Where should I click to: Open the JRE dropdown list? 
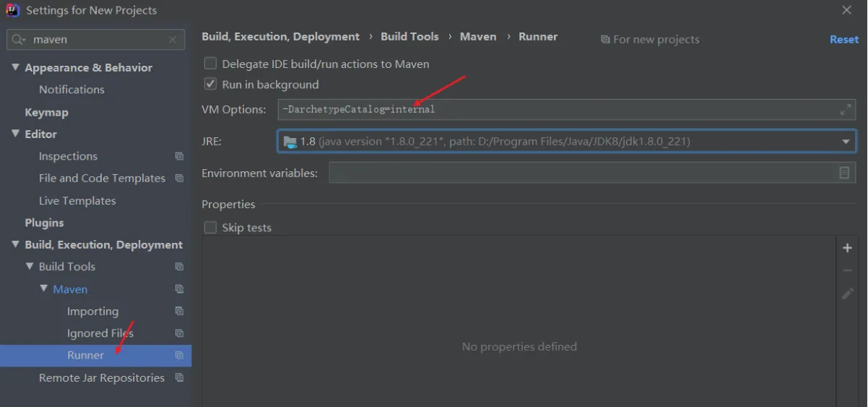point(846,142)
